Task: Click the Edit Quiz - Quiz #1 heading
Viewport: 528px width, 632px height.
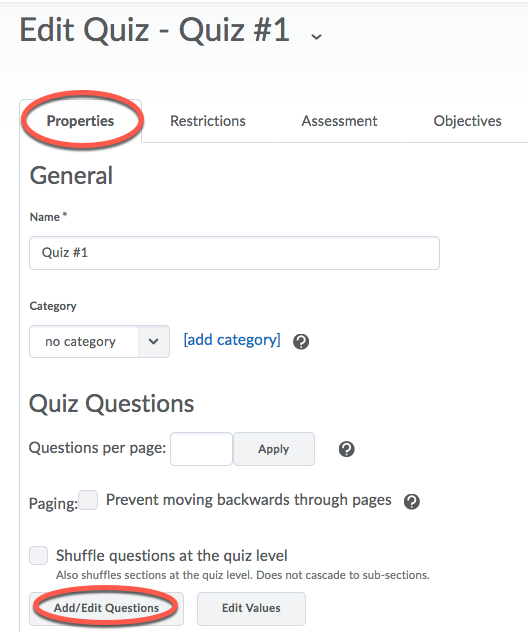Action: pyautogui.click(x=154, y=30)
